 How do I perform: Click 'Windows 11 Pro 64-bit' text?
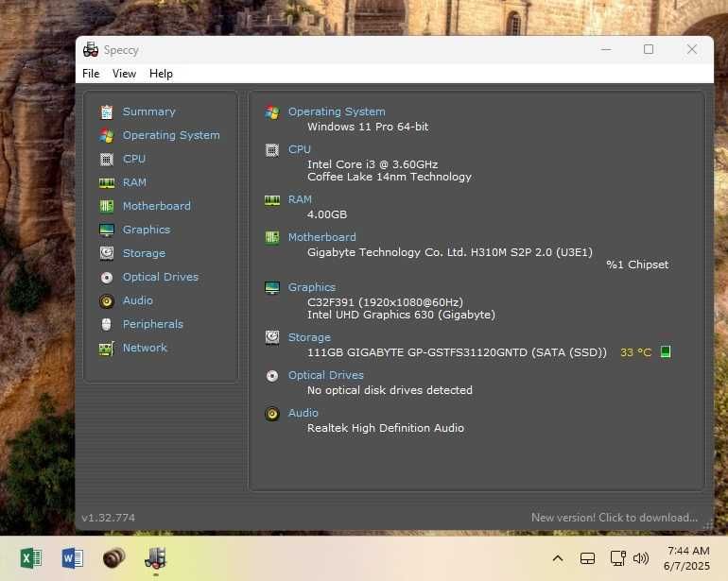(x=368, y=127)
